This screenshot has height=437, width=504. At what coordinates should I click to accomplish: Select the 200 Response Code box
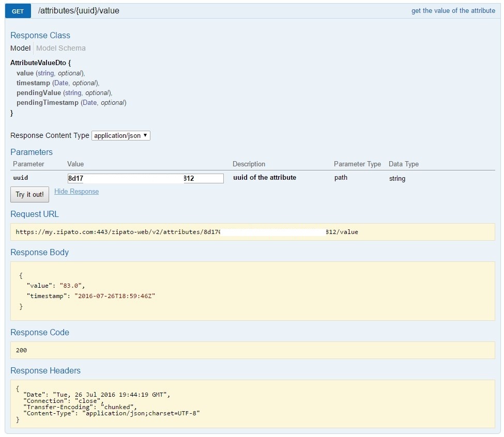tap(252, 350)
